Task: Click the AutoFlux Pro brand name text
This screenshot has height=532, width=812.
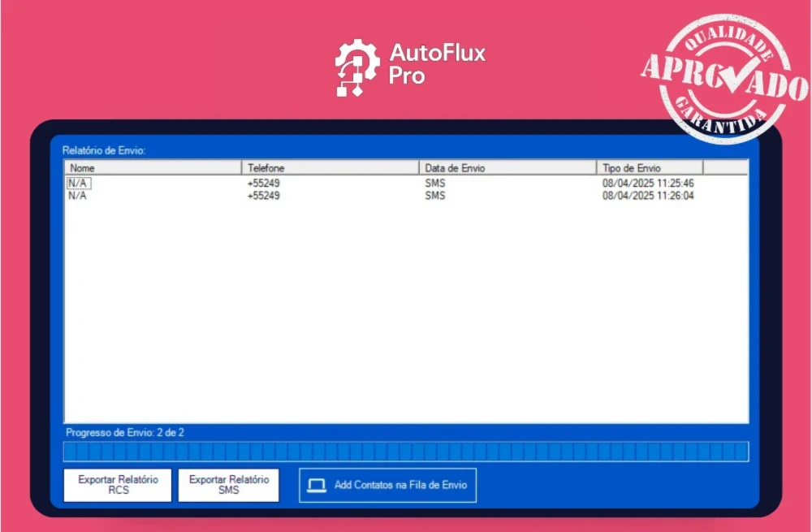Action: (x=437, y=64)
